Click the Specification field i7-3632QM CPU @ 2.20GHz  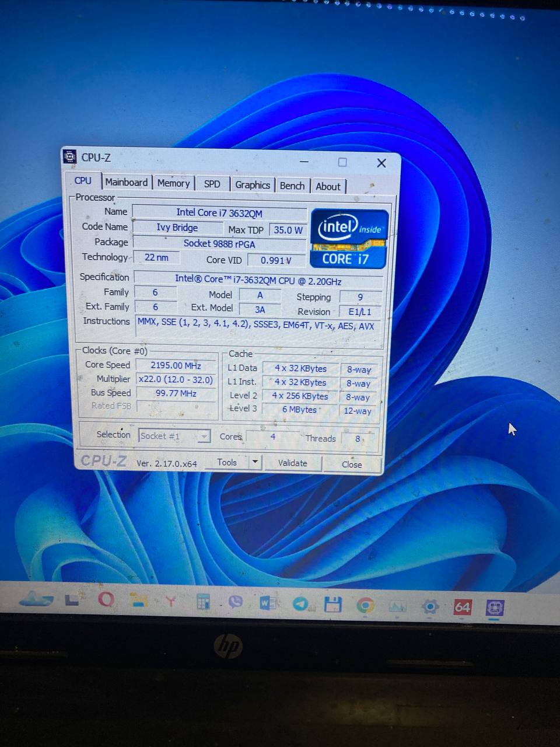[x=258, y=280]
